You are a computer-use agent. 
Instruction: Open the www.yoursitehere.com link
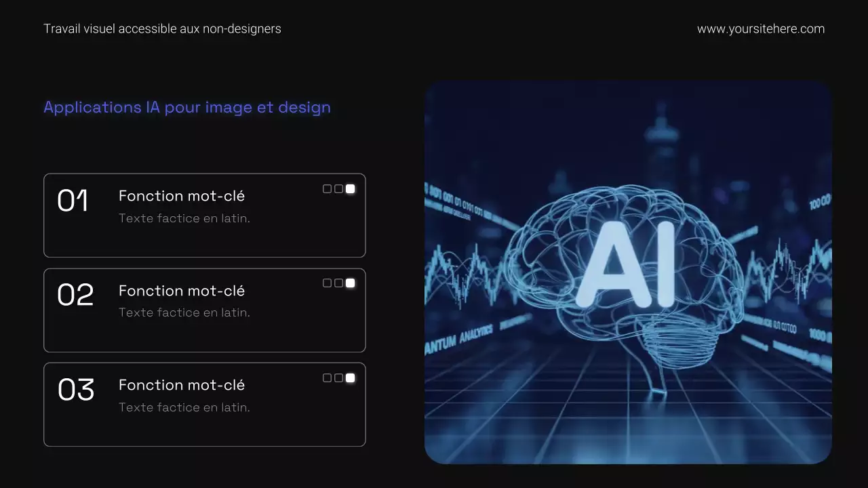760,28
